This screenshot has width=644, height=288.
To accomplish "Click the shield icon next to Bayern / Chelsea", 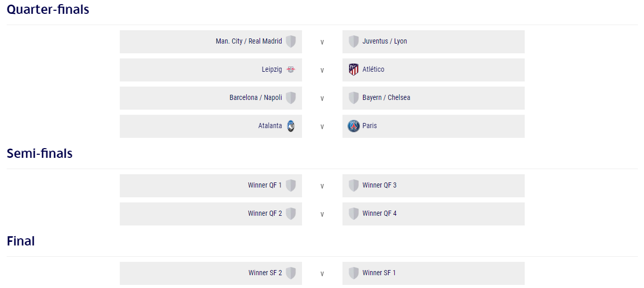I will point(354,98).
